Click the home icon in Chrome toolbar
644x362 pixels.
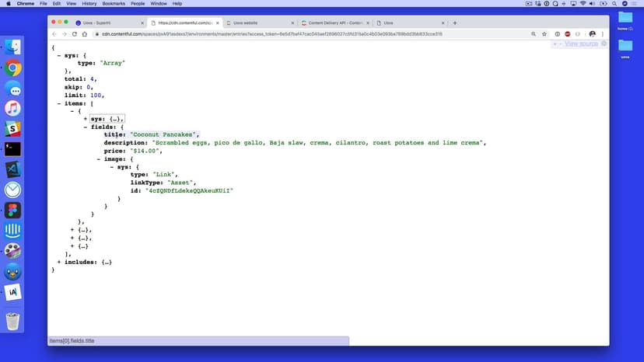84,34
